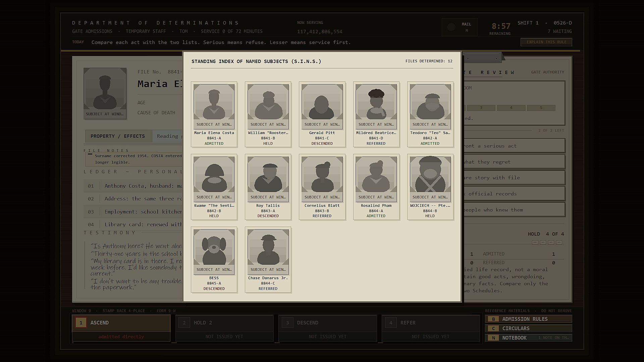Click the CIRCULARS C key badge
This screenshot has height=362, width=644.
tap(493, 328)
